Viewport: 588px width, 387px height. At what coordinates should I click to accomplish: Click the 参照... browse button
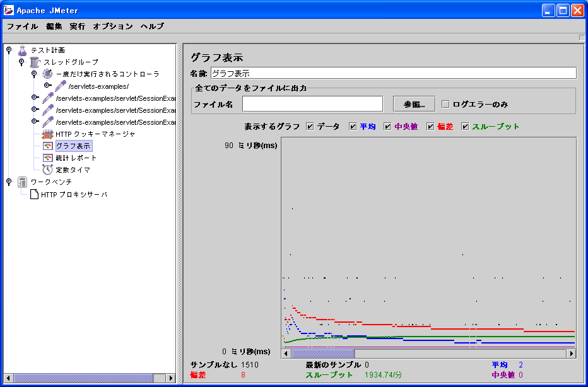[414, 104]
